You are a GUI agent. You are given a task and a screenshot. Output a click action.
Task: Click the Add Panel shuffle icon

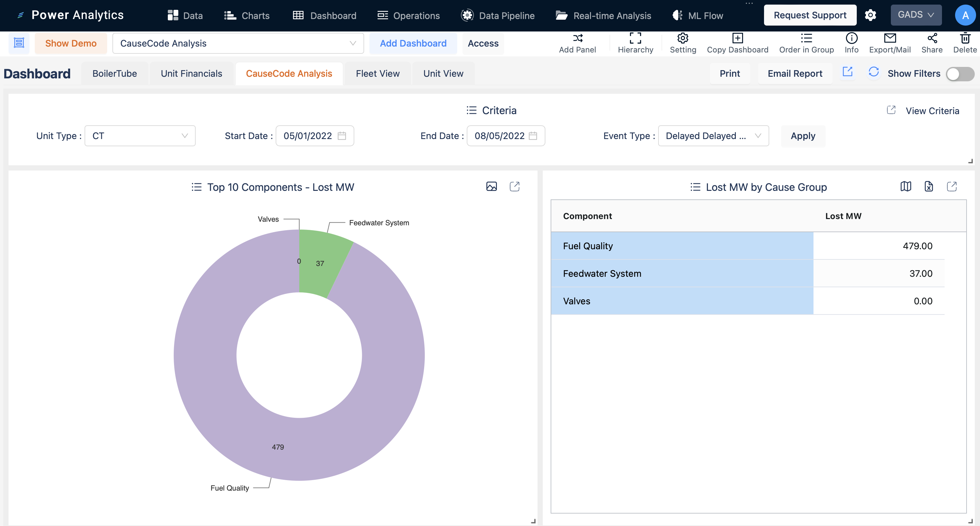[578, 38]
